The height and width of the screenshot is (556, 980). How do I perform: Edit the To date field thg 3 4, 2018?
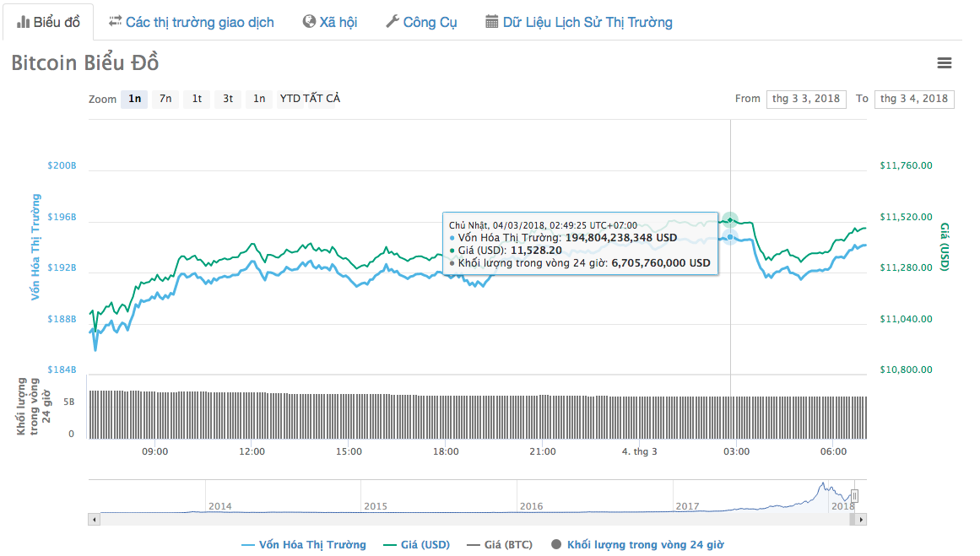tap(914, 99)
